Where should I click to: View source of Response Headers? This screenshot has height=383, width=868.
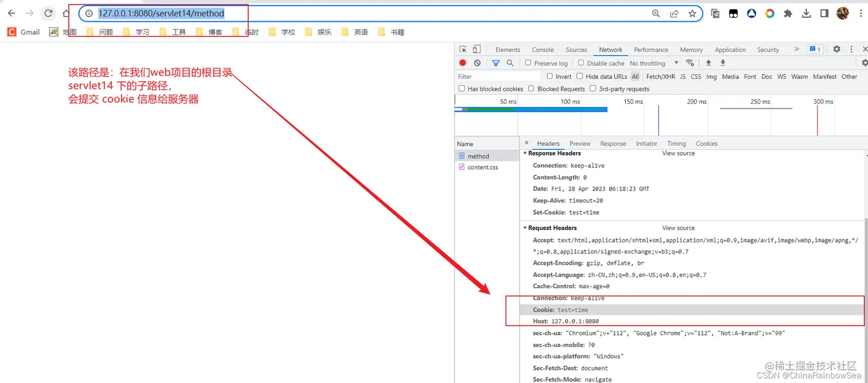[679, 153]
